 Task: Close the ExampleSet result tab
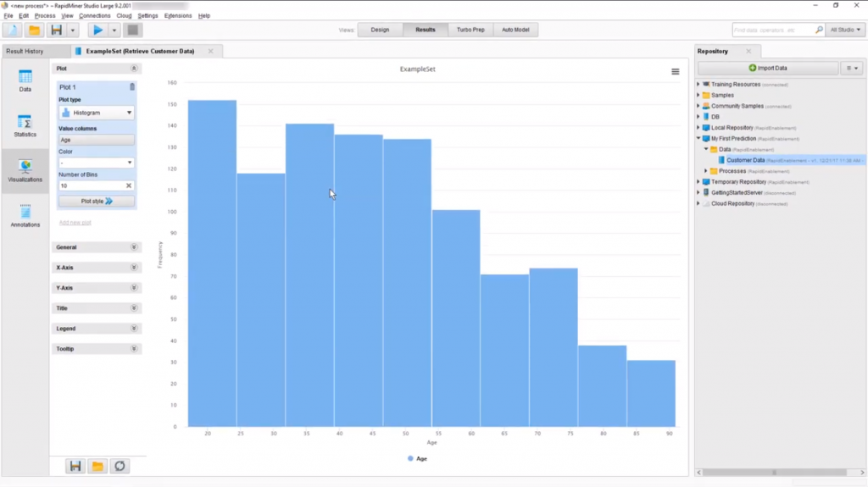210,51
